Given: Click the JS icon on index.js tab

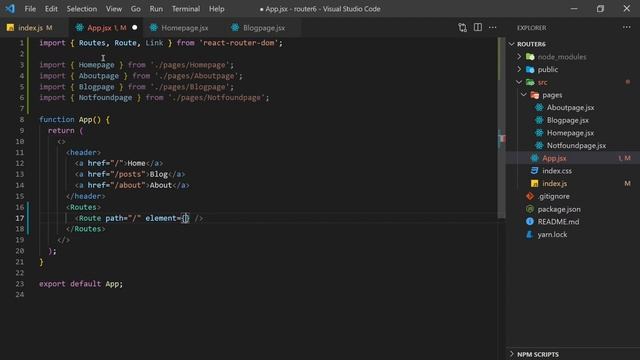Looking at the screenshot, I should [x=10, y=27].
